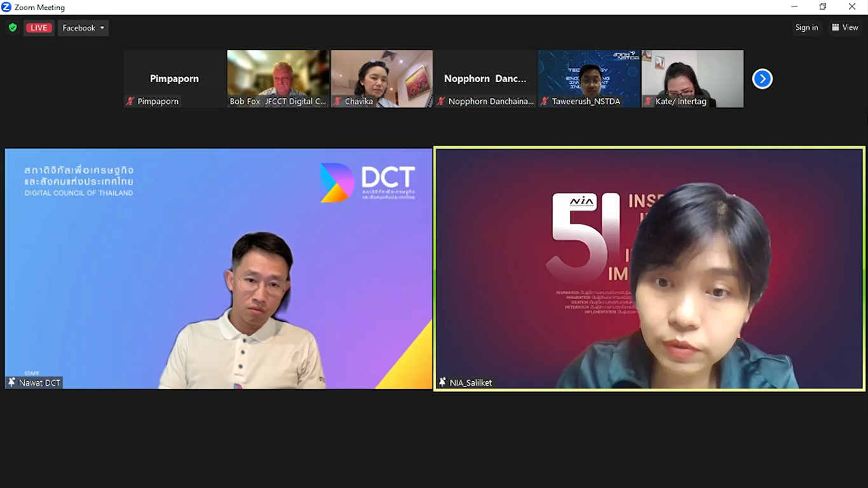The width and height of the screenshot is (868, 488).
Task: Select Kate/ Intertag video thumbnail
Action: click(693, 79)
